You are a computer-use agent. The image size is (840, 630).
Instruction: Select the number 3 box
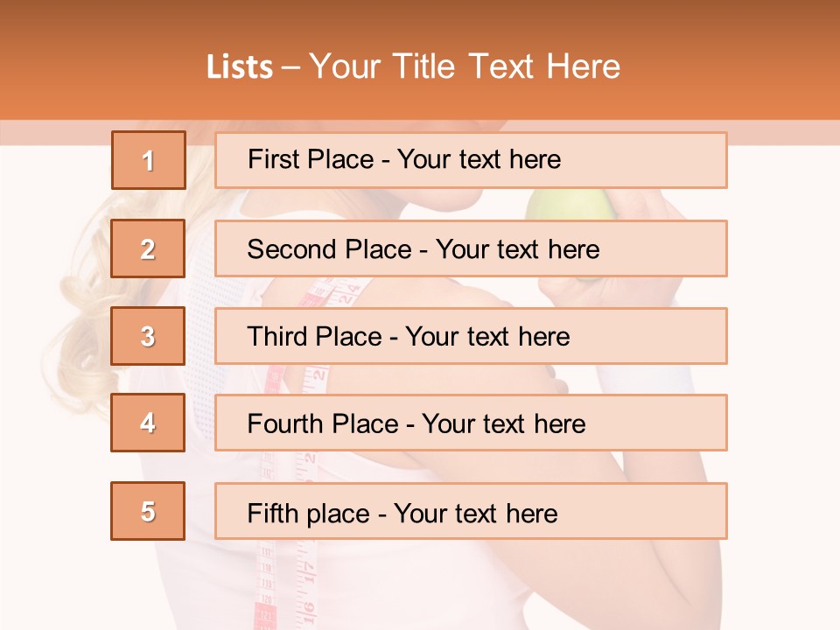click(x=148, y=336)
